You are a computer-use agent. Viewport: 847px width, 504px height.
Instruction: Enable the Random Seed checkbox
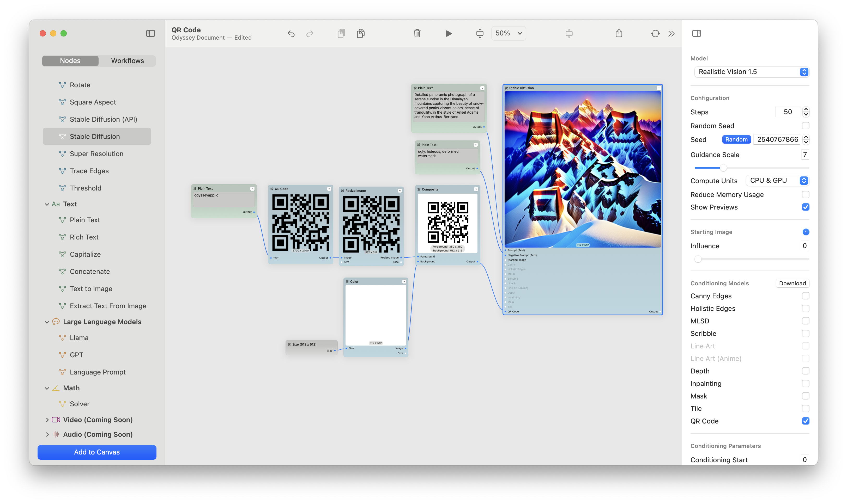coord(805,126)
